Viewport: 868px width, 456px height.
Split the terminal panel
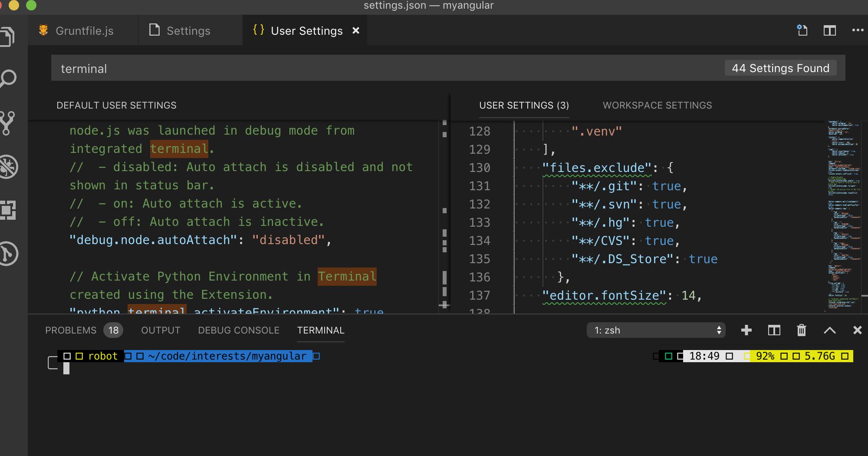pyautogui.click(x=774, y=330)
